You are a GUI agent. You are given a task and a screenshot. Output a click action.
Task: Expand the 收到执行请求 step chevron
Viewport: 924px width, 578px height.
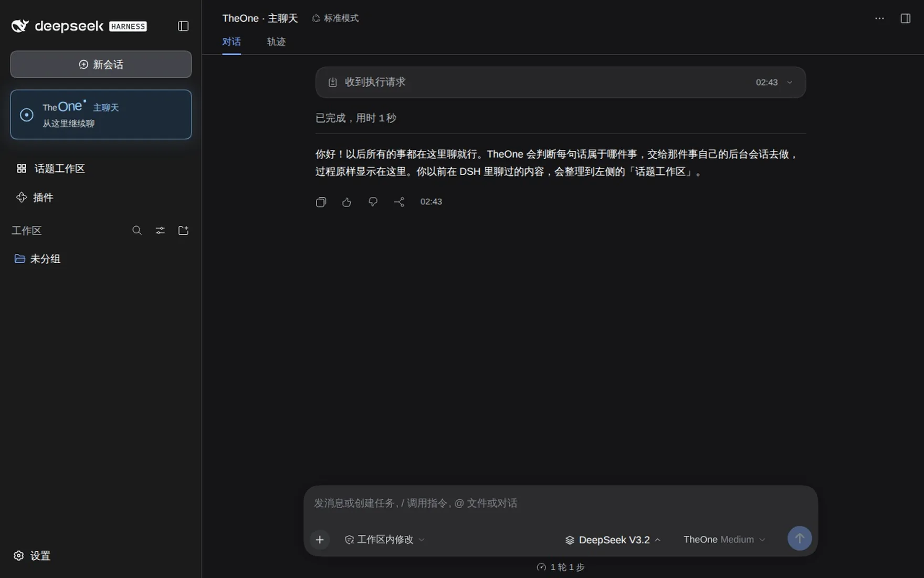(x=790, y=82)
